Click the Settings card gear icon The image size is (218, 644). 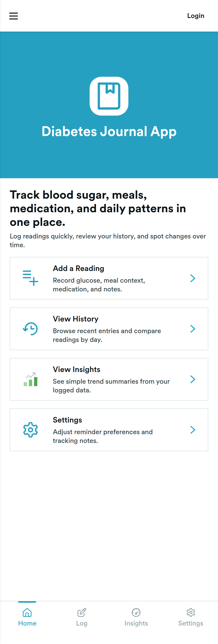tap(31, 430)
